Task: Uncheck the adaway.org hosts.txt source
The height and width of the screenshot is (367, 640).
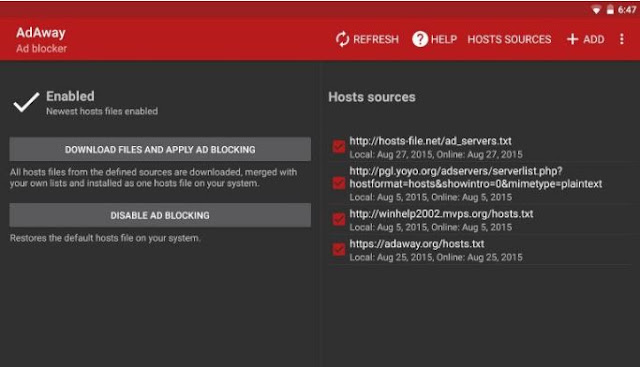Action: click(x=339, y=249)
